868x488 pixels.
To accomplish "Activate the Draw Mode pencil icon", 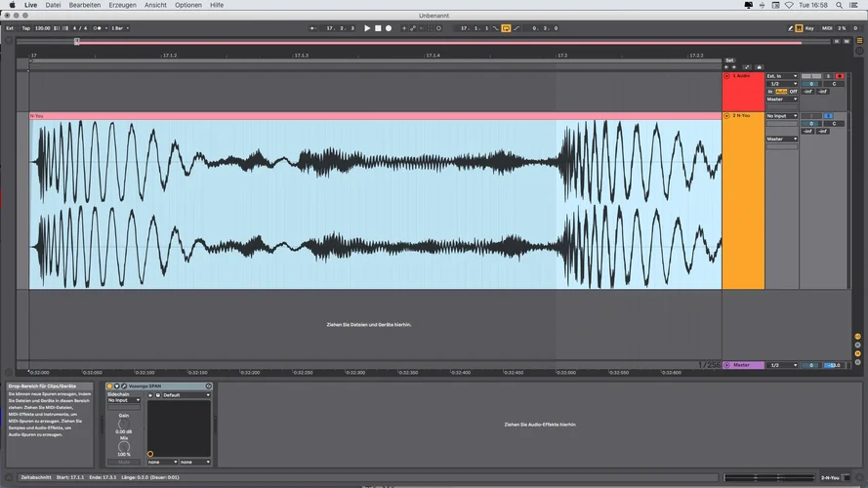I will 791,28.
